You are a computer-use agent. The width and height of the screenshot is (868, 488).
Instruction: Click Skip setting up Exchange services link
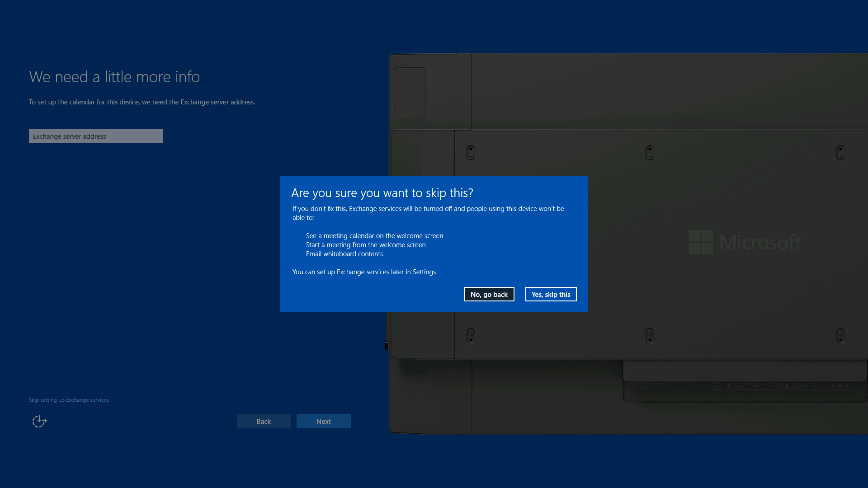pos(69,400)
